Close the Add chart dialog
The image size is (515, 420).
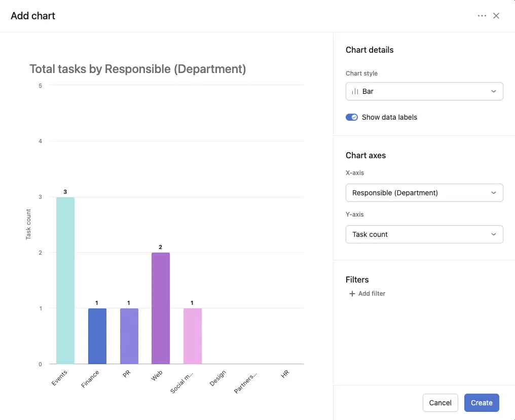(x=496, y=16)
